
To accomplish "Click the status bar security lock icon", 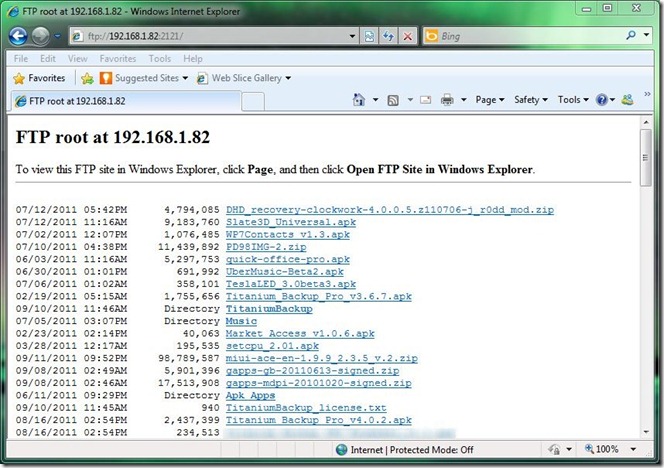I will click(x=554, y=449).
